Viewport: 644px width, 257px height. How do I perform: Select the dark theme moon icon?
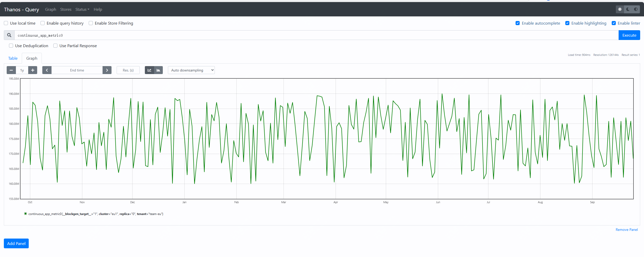pos(628,9)
